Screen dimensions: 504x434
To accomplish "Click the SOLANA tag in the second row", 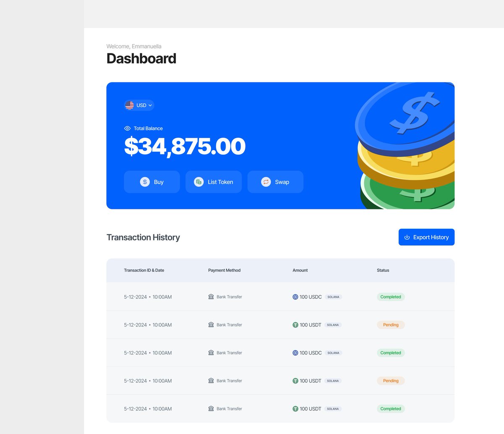I will 333,325.
